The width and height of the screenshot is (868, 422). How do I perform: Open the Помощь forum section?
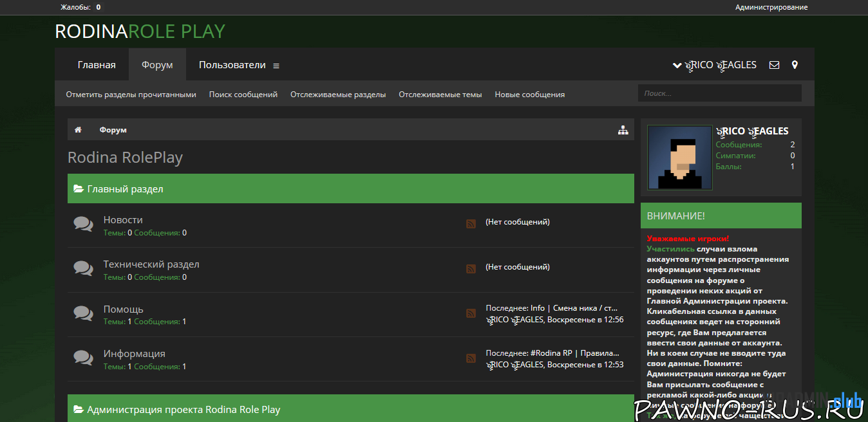pyautogui.click(x=124, y=309)
